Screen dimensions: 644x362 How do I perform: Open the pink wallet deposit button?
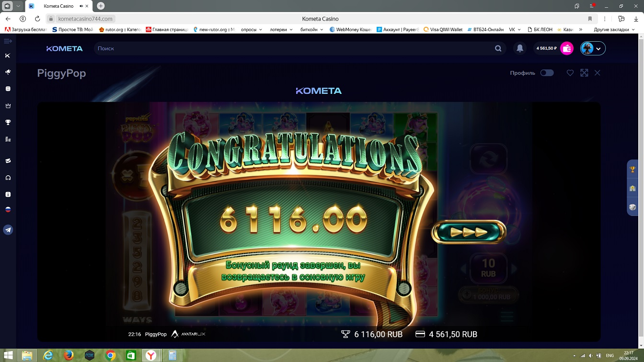click(567, 48)
